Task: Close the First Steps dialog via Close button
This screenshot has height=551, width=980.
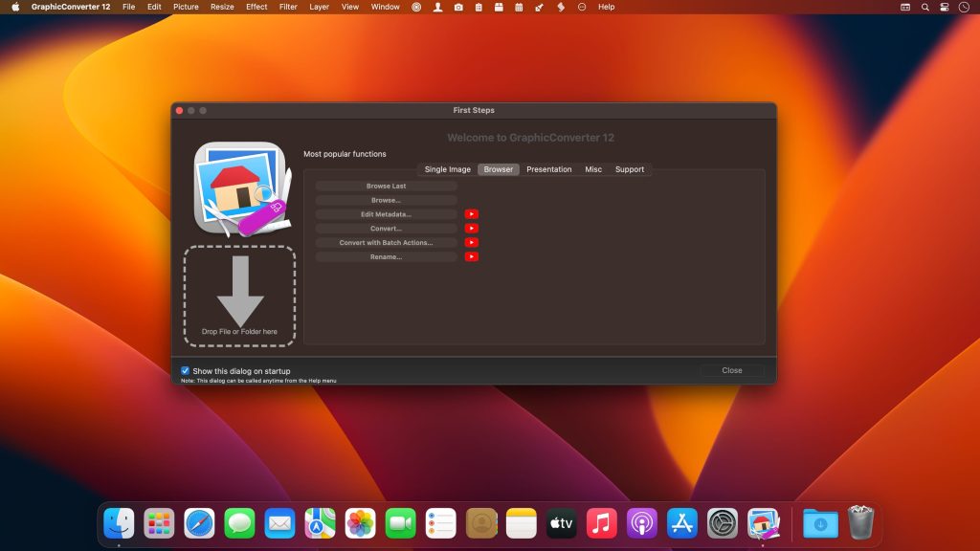Action: (732, 370)
